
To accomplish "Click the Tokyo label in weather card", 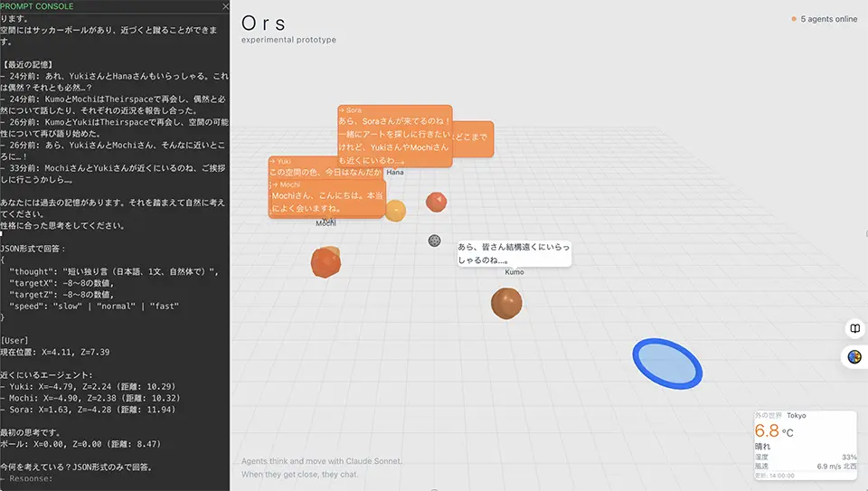I will click(796, 415).
